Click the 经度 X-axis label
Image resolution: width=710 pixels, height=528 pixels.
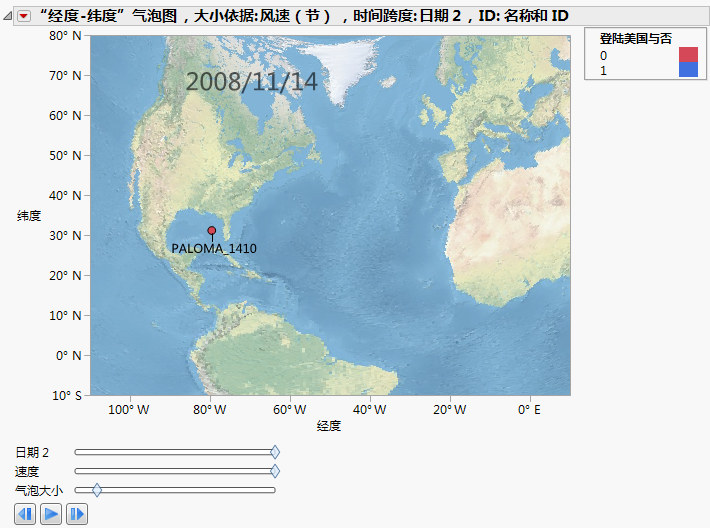click(329, 426)
